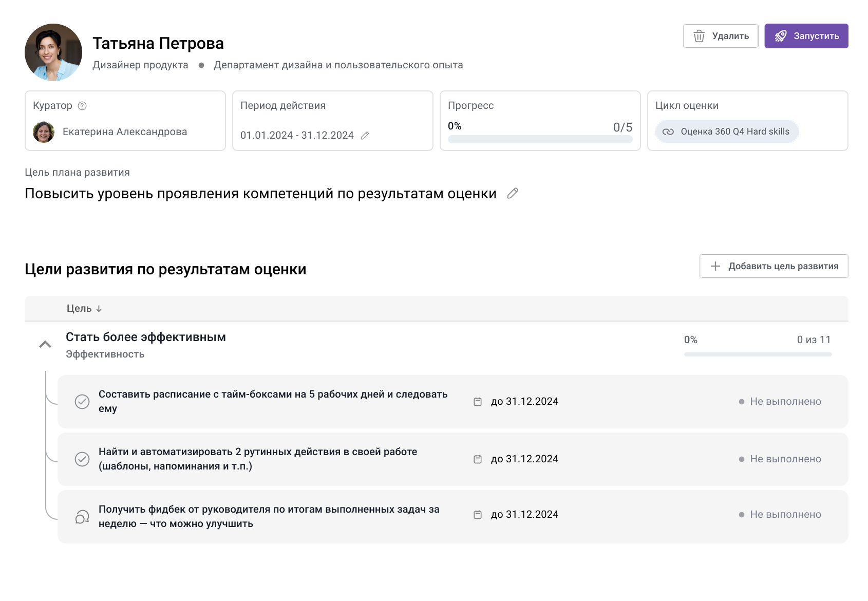The image size is (868, 601).
Task: Mark the тайм-боксы task as complete
Action: pos(82,401)
